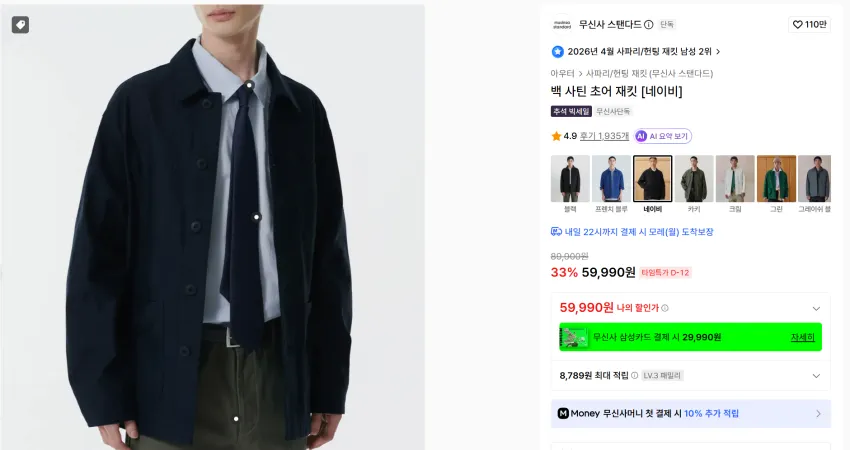The width and height of the screenshot is (850, 450).
Task: Expand the 나의 할인가 price details
Action: pos(816,308)
